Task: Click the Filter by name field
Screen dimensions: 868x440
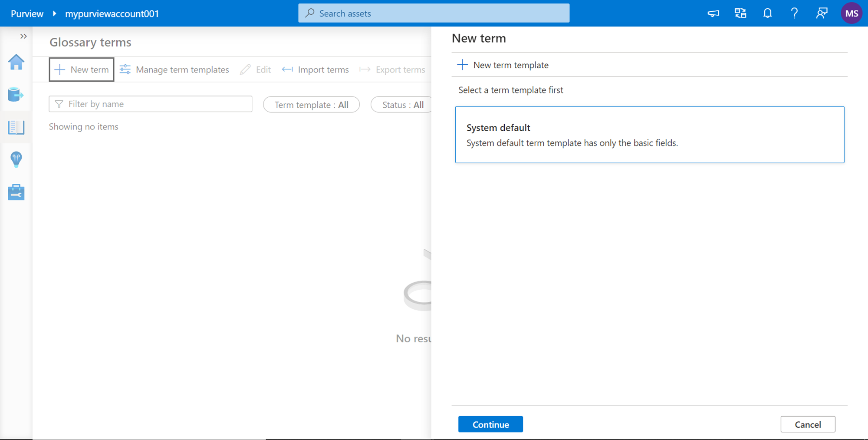Action: tap(151, 104)
